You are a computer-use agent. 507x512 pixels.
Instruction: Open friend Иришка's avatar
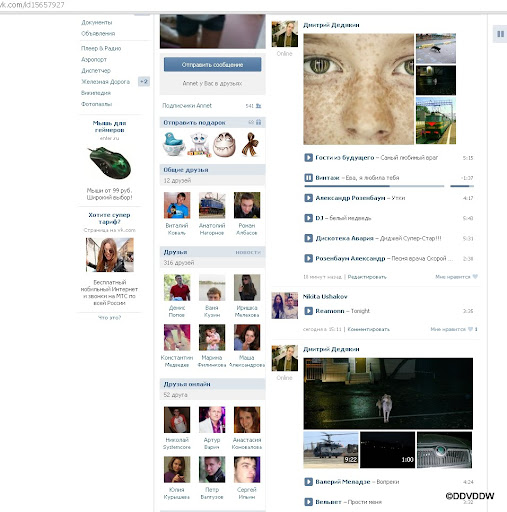247,287
